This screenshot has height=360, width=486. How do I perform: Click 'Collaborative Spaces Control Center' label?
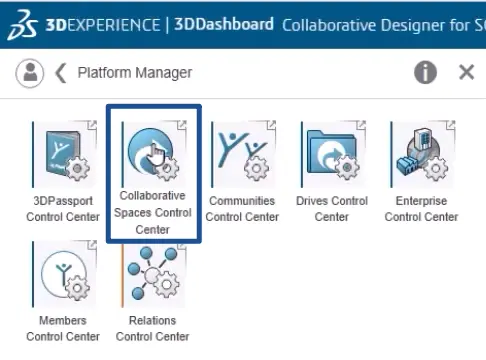(x=153, y=212)
